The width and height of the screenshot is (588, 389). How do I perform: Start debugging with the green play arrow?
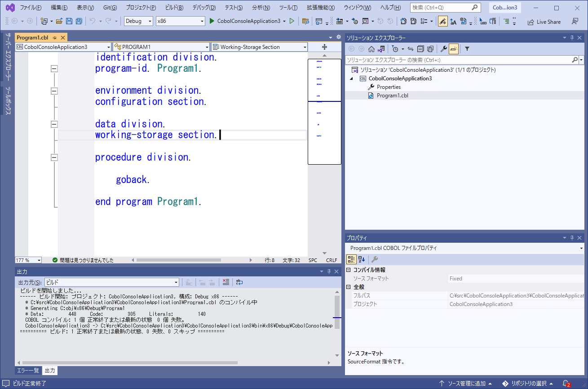tap(212, 21)
